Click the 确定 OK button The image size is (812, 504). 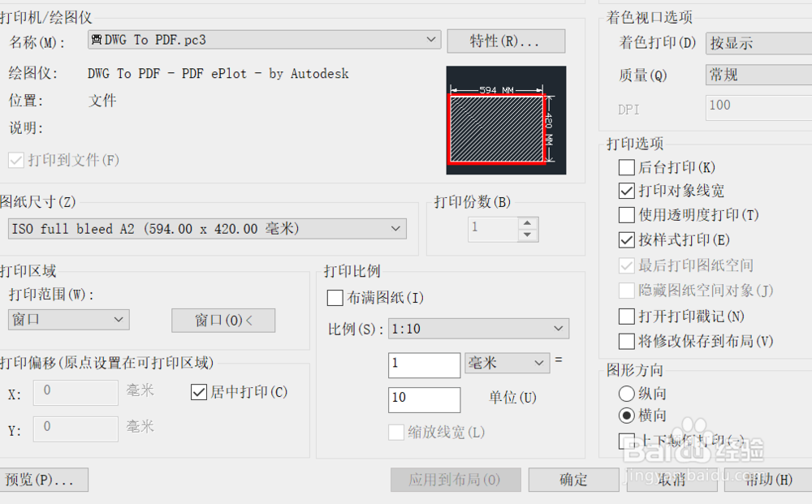click(x=574, y=480)
